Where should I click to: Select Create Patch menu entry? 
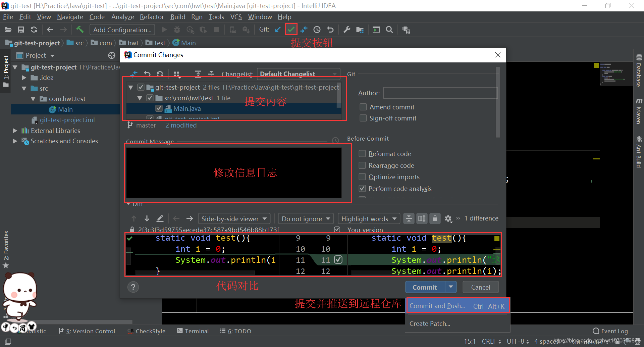[458, 324]
